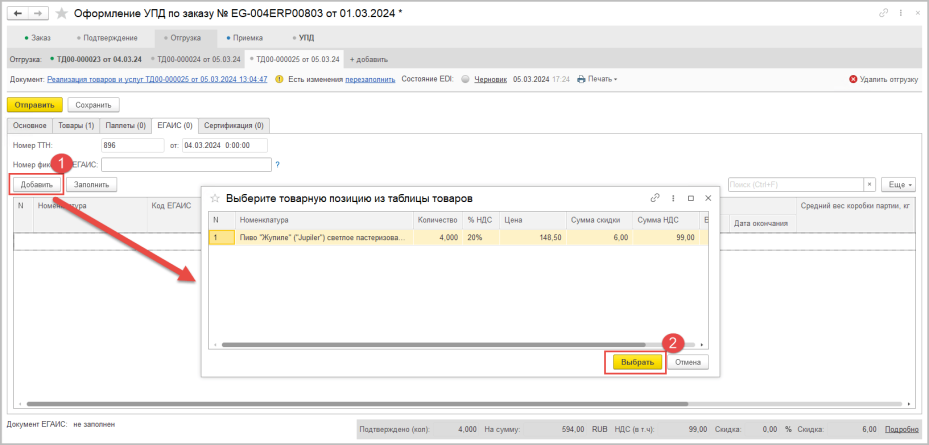Click the printer icon next to Печать
The width and height of the screenshot is (929, 445).
click(x=581, y=79)
